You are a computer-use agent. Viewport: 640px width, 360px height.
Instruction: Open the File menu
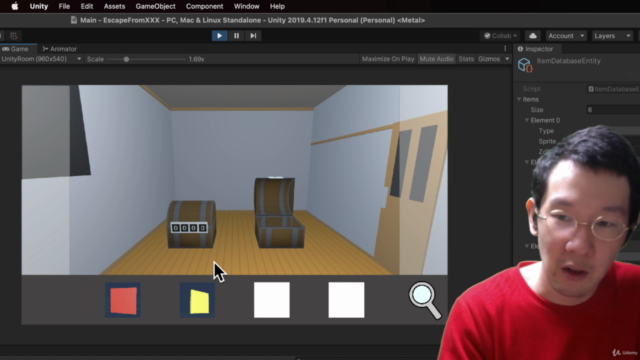coord(64,6)
